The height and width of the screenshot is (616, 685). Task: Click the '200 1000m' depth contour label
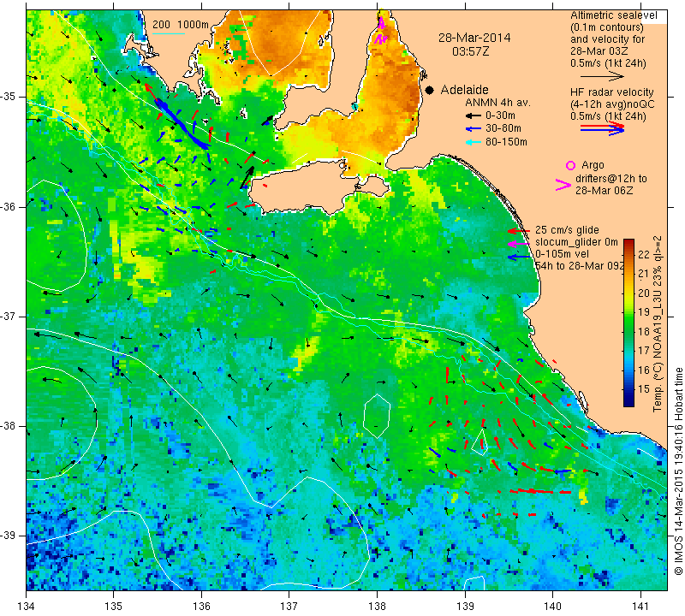(181, 25)
